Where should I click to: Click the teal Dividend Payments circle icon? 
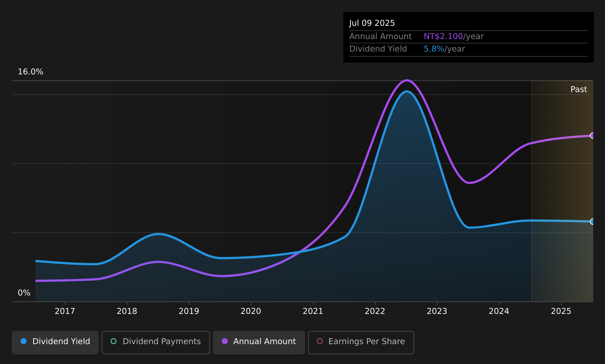tap(114, 342)
